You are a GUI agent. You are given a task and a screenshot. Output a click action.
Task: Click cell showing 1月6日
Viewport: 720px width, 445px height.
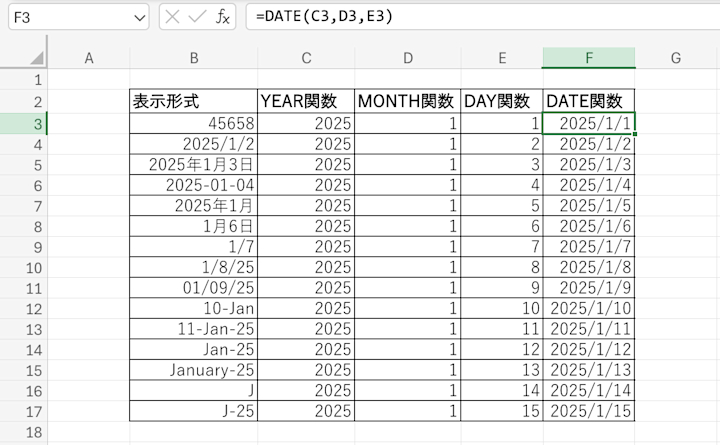tap(193, 226)
